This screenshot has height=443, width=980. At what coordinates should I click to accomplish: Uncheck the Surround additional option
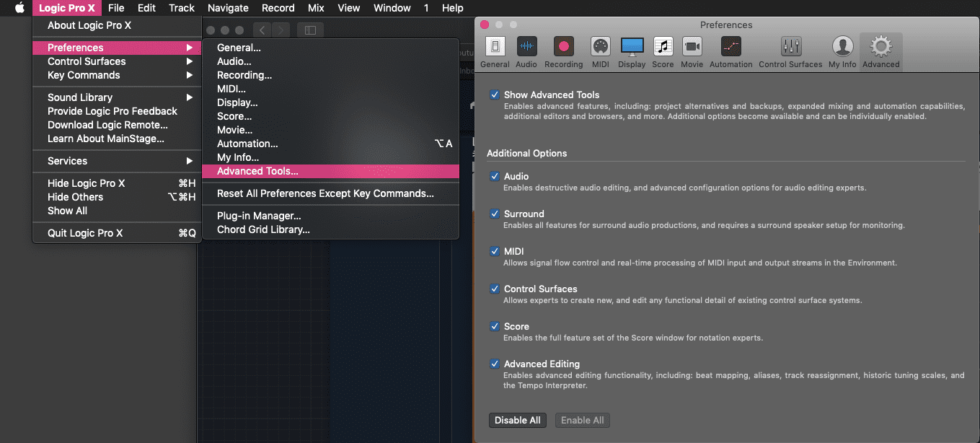[495, 214]
